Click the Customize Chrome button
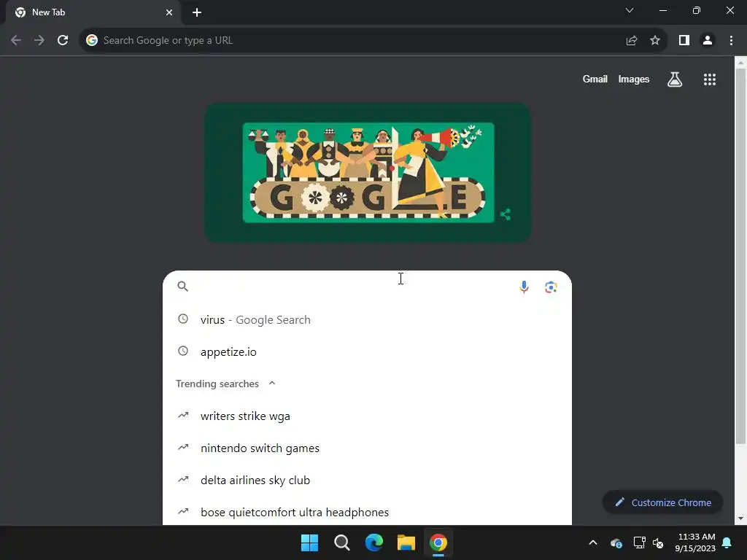 coord(662,502)
